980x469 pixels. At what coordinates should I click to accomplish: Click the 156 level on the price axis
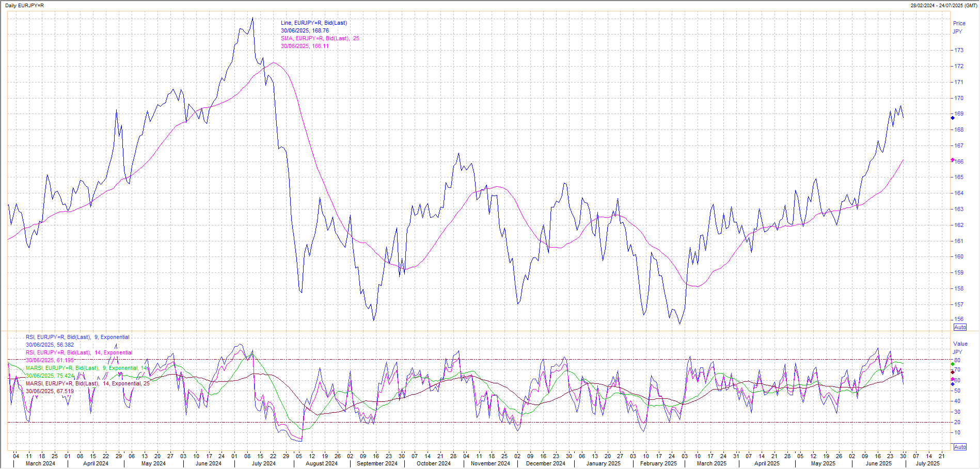[959, 319]
